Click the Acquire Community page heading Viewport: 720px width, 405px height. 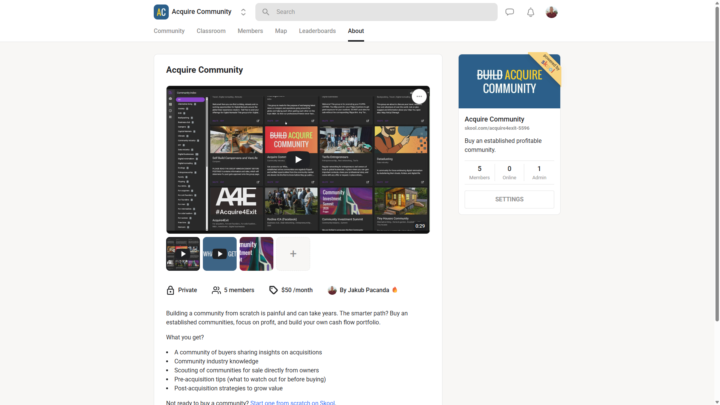click(x=204, y=70)
